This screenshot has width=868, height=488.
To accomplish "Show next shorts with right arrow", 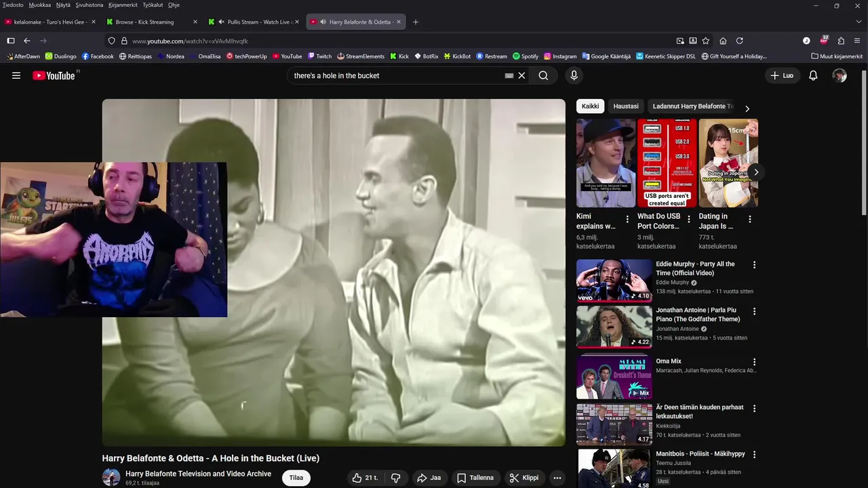I will tap(755, 172).
